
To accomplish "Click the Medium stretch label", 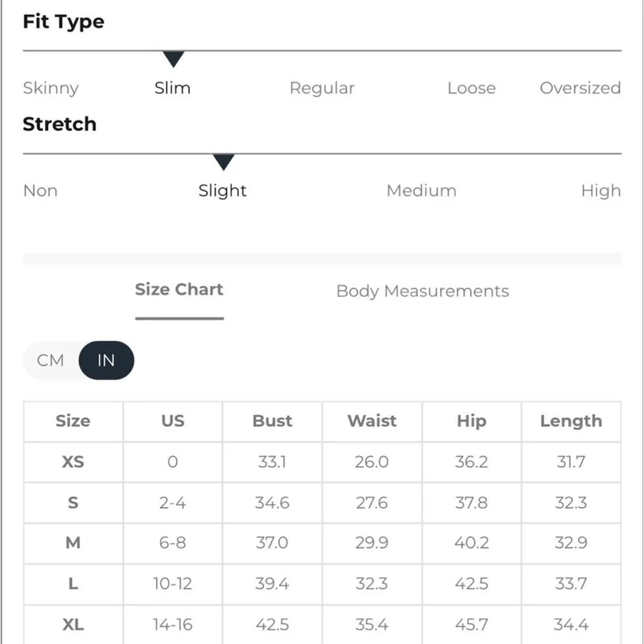I will tap(421, 190).
